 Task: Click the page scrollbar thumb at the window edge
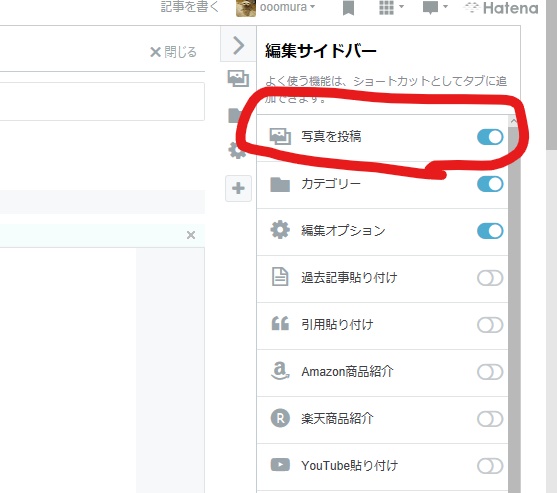(x=551, y=75)
